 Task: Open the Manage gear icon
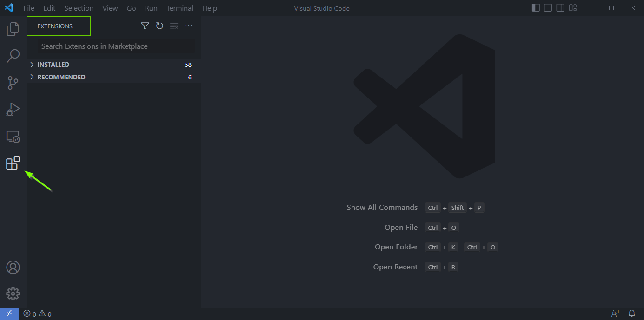(x=13, y=294)
